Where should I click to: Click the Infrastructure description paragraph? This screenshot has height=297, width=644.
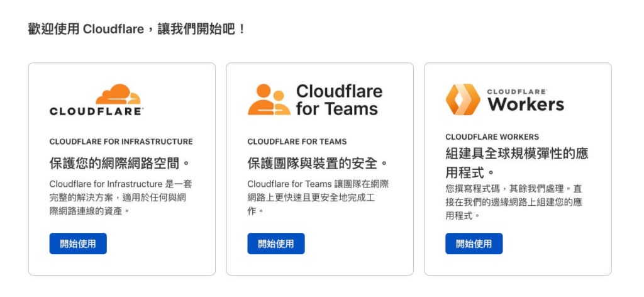click(x=121, y=198)
